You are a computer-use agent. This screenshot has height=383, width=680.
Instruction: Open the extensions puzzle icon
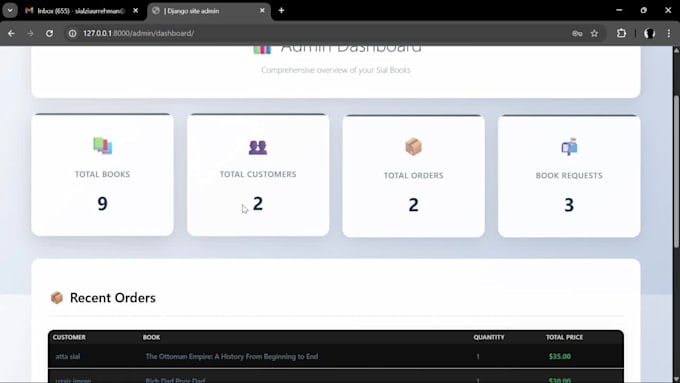[x=621, y=33]
